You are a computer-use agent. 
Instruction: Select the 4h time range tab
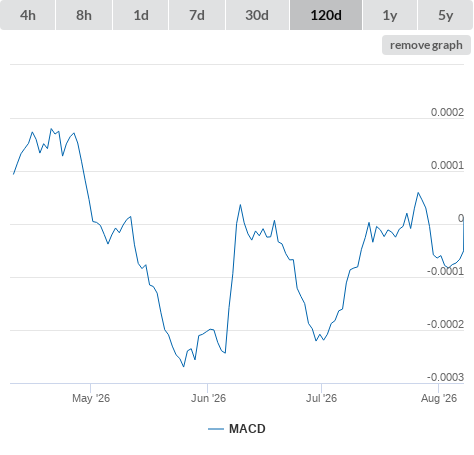pyautogui.click(x=28, y=15)
